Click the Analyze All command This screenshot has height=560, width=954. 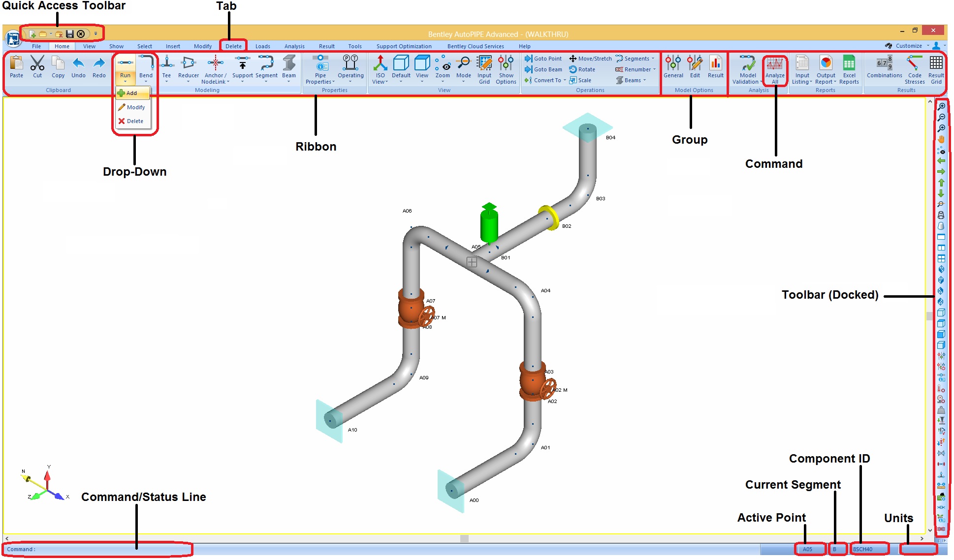tap(775, 70)
